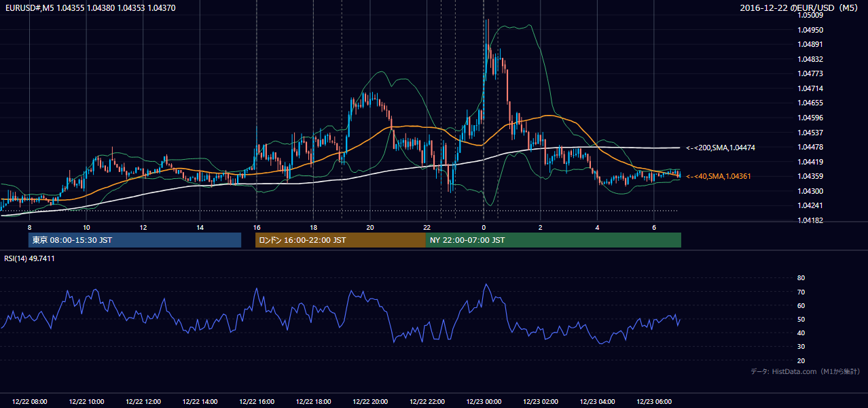868x408 pixels.
Task: Click price axis label 1.04655
Action: click(810, 103)
